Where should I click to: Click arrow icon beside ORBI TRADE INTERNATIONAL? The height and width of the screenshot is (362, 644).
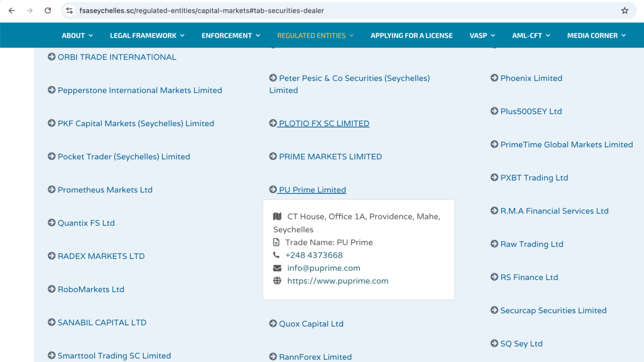[x=52, y=57]
